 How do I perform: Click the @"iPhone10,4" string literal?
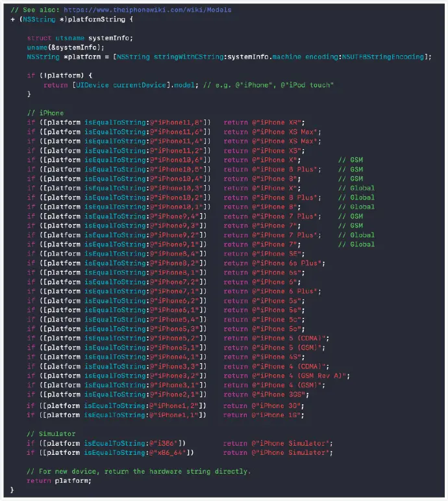click(178, 179)
